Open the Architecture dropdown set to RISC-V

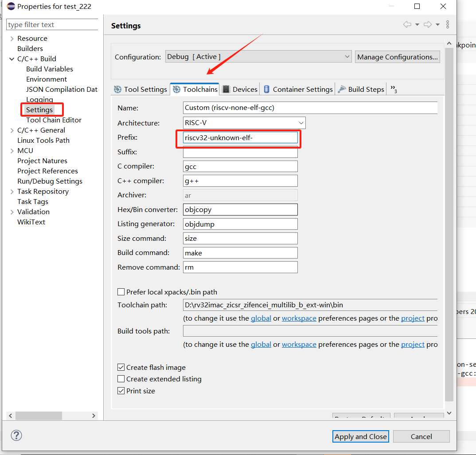pyautogui.click(x=244, y=123)
